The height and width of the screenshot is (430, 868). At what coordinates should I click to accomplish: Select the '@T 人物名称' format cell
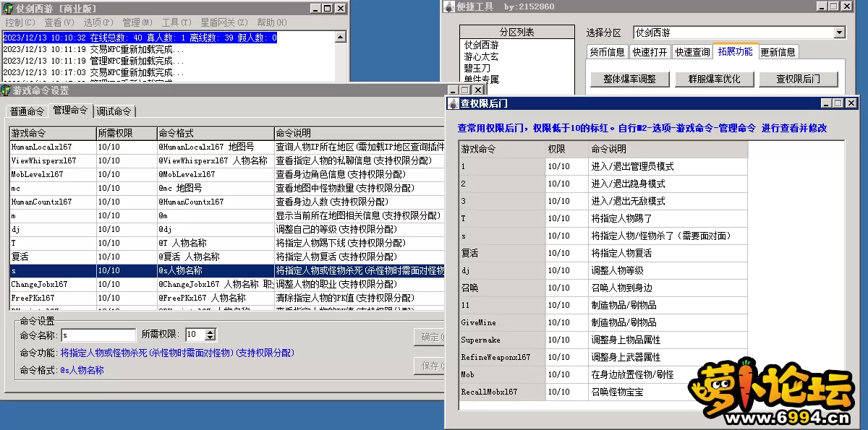pyautogui.click(x=216, y=243)
